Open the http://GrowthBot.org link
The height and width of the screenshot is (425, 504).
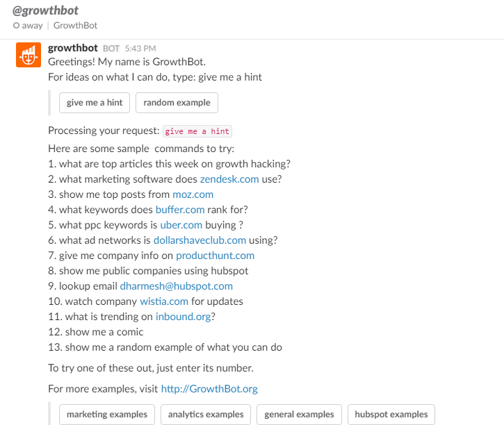[x=209, y=389]
